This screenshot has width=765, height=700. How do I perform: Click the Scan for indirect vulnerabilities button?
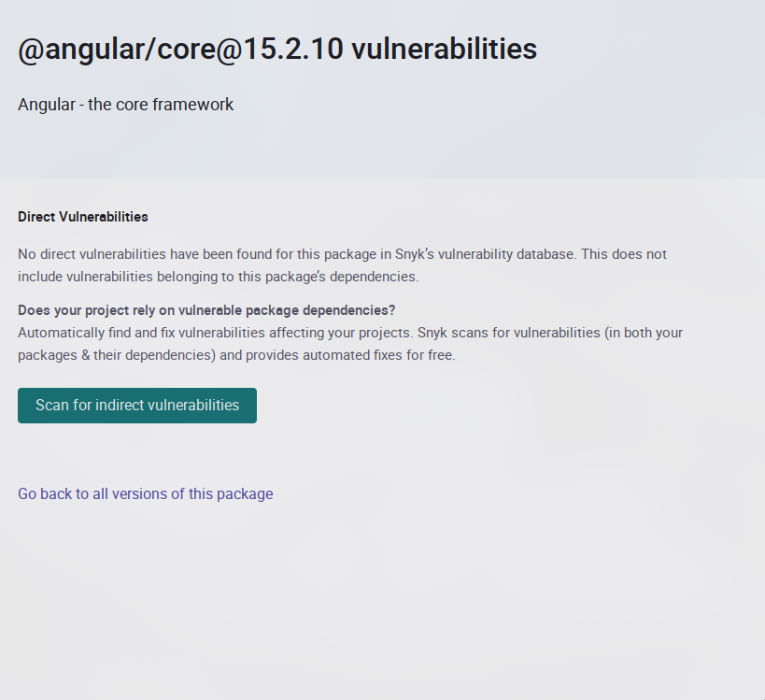(137, 406)
